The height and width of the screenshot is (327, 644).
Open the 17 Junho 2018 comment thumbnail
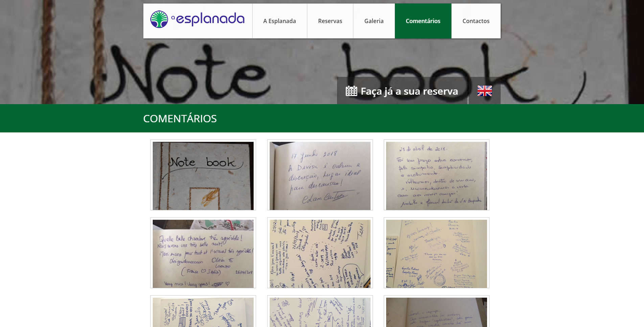click(x=320, y=175)
